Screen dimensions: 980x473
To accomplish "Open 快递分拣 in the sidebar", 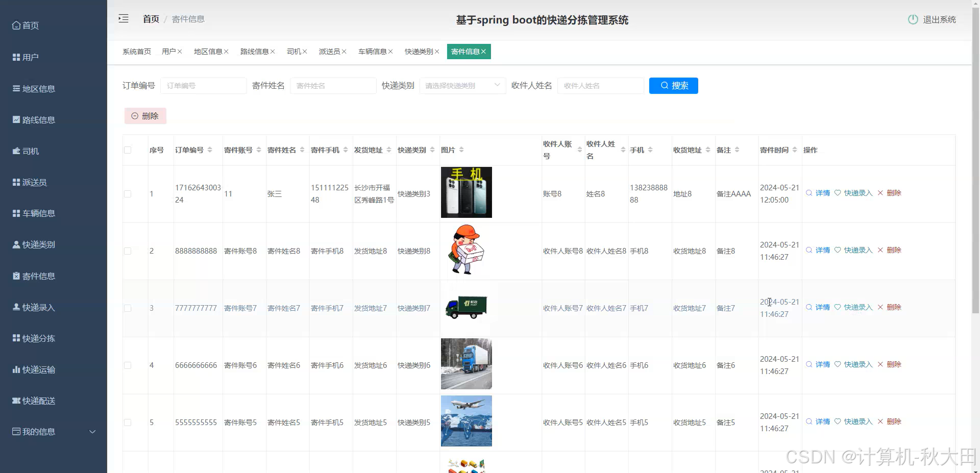I will click(34, 338).
